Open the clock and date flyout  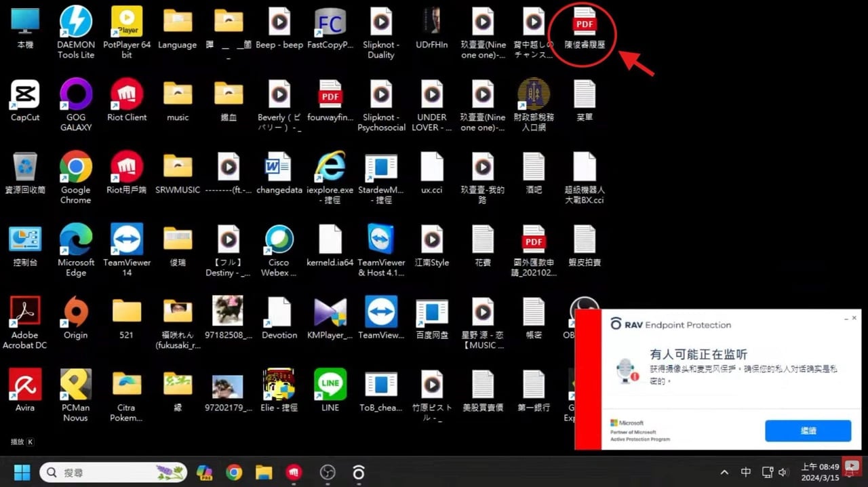[819, 472]
